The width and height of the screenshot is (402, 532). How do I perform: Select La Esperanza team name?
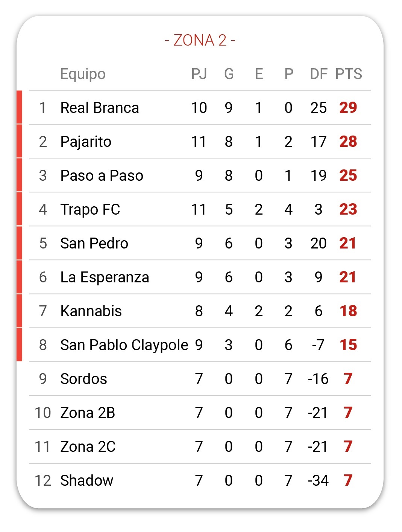(105, 277)
